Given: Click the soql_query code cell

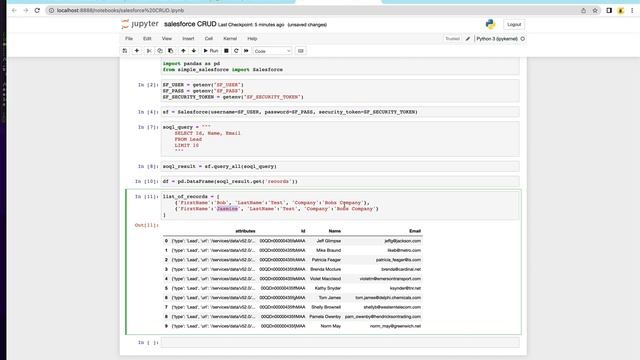Looking at the screenshot, I should click(340, 139).
